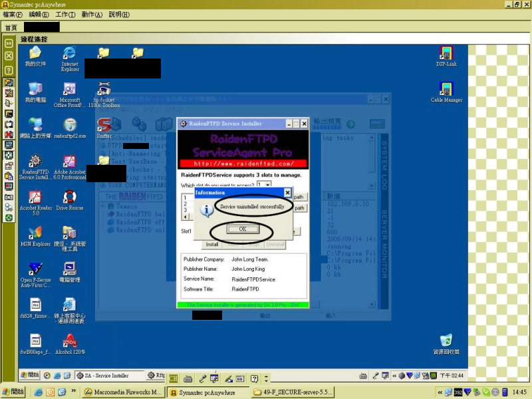Screen dimensions: 532x399
Task: Click the boxed X icon in the side panel
Action: click(x=9, y=56)
